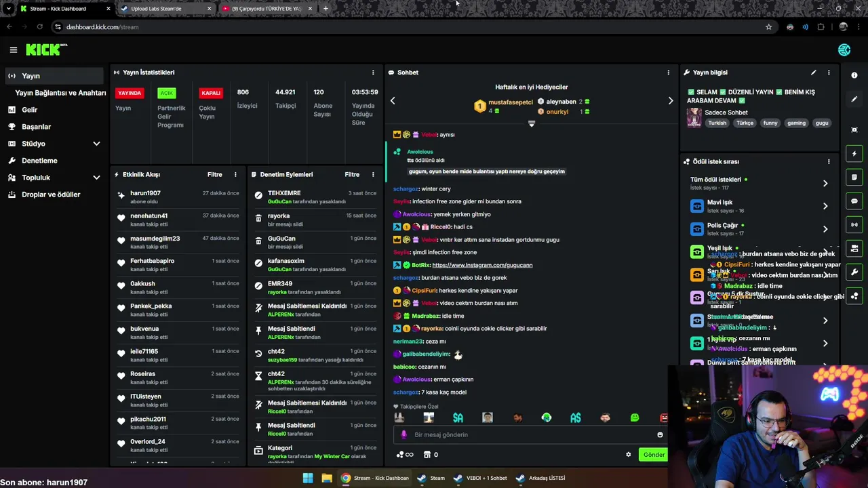Send the message with Gönder button
This screenshot has height=488, width=868.
click(x=653, y=455)
